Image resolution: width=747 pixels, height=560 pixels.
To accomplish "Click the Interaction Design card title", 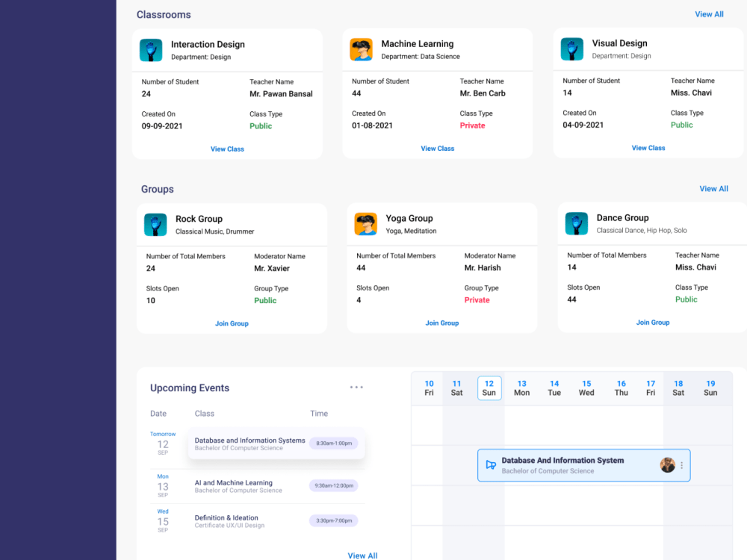I will click(208, 44).
